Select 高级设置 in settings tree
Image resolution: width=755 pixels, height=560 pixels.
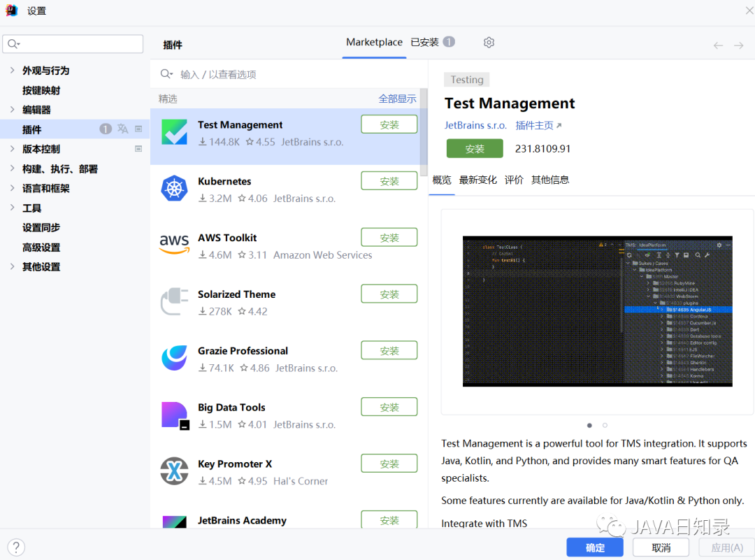click(x=41, y=247)
